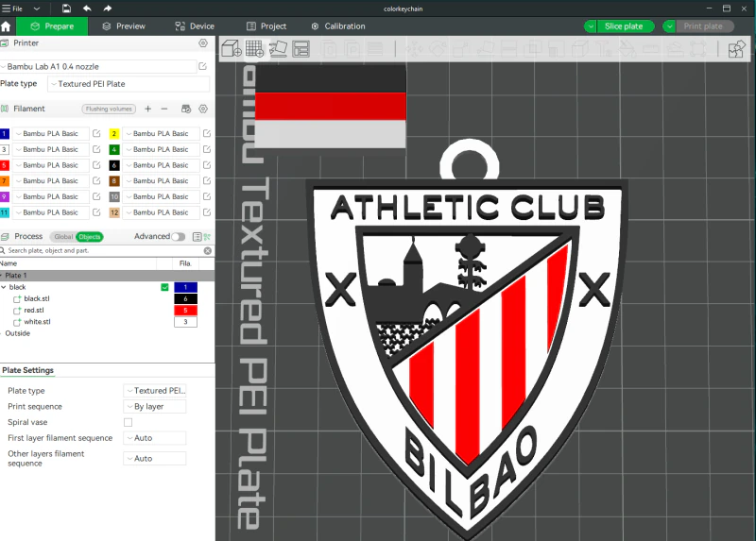Switch process scope to Objects
Image resolution: width=756 pixels, height=541 pixels.
coord(90,237)
